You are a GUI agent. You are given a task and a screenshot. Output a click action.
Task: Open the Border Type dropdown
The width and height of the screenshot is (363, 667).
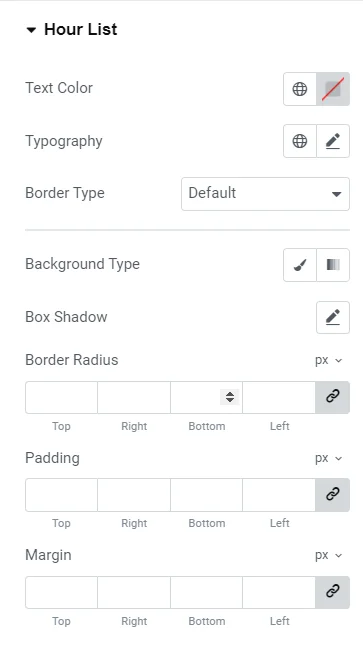[x=266, y=194]
